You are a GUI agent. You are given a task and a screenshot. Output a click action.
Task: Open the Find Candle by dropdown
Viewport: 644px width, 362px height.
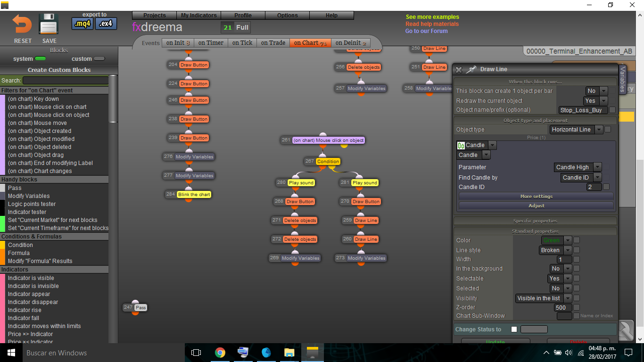click(x=581, y=178)
